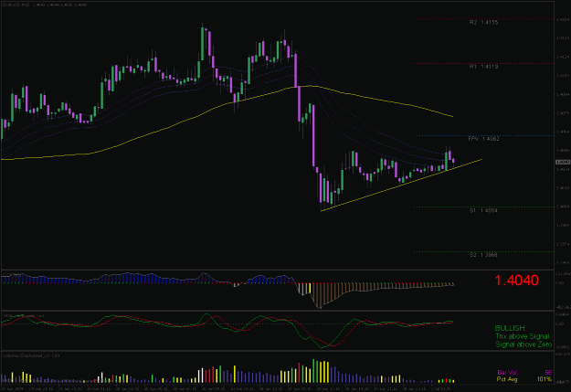Click the 101% percent average value

tap(545, 379)
